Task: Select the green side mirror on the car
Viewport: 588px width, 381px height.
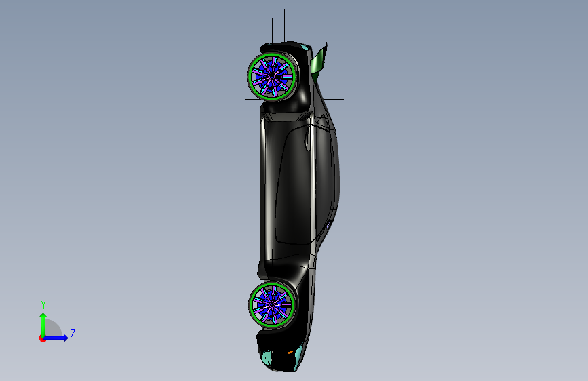Action: 319,61
